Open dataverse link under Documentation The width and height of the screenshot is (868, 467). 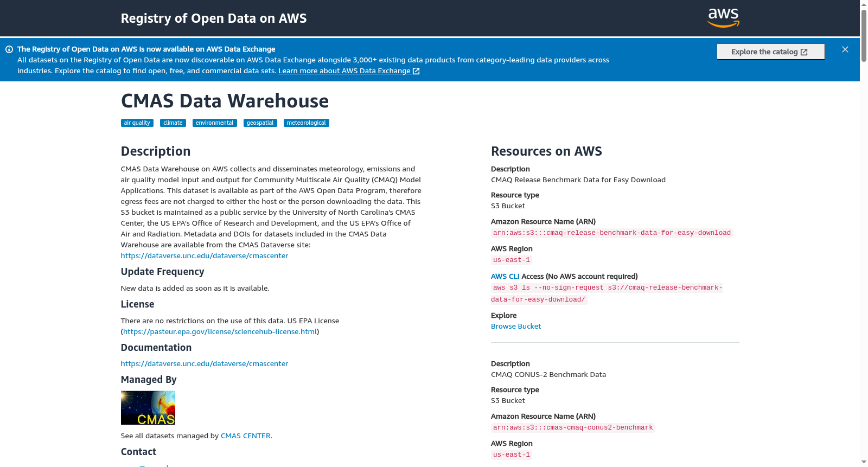pos(205,364)
